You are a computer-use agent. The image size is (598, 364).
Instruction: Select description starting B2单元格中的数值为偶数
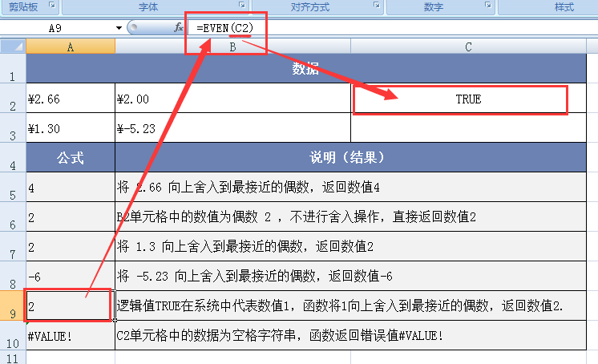coord(350,217)
